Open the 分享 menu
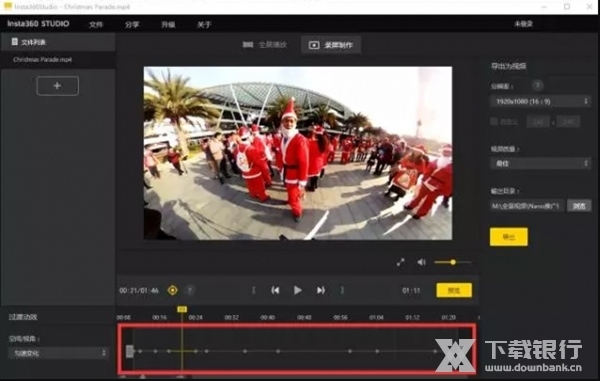The width and height of the screenshot is (600, 381). click(x=132, y=24)
